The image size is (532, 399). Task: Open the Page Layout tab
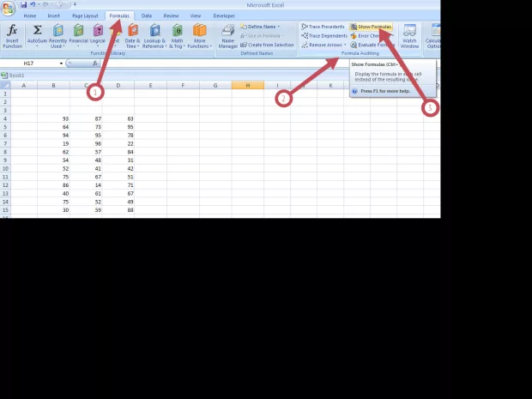(85, 15)
